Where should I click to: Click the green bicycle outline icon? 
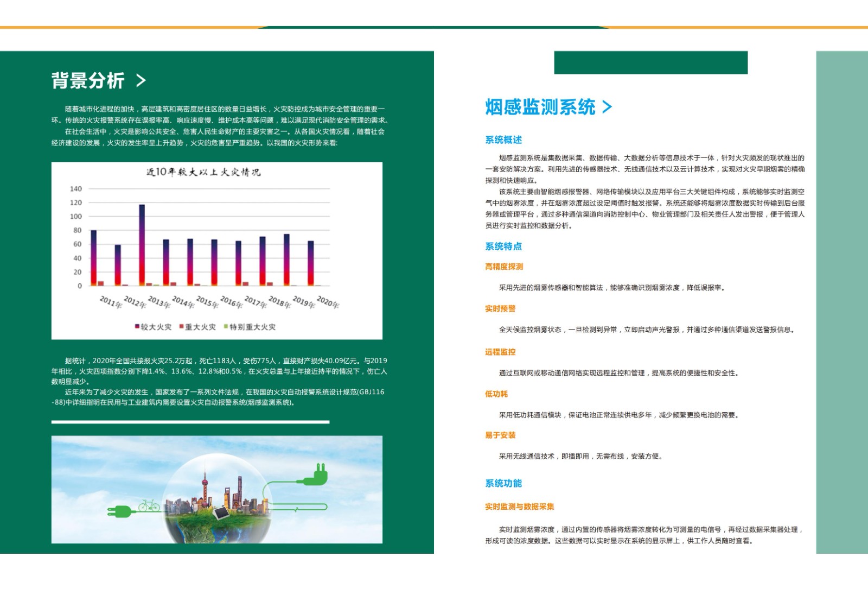pos(149,506)
